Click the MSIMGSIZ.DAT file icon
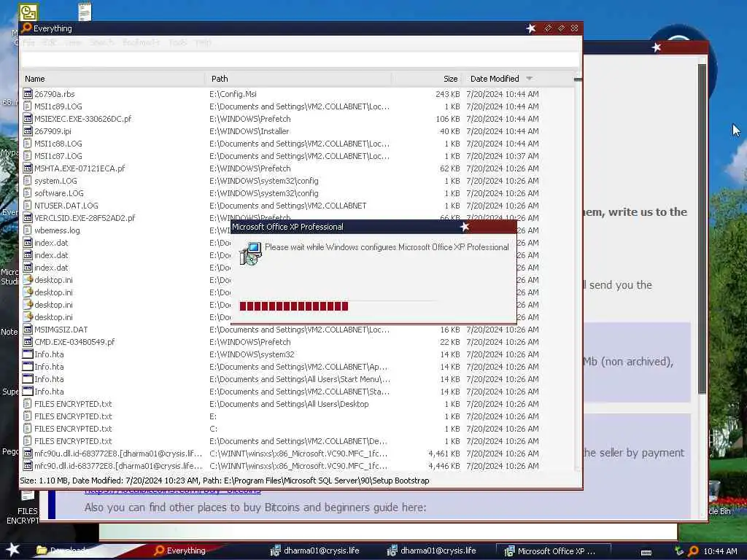Screen dimensions: 747x560 coord(28,329)
